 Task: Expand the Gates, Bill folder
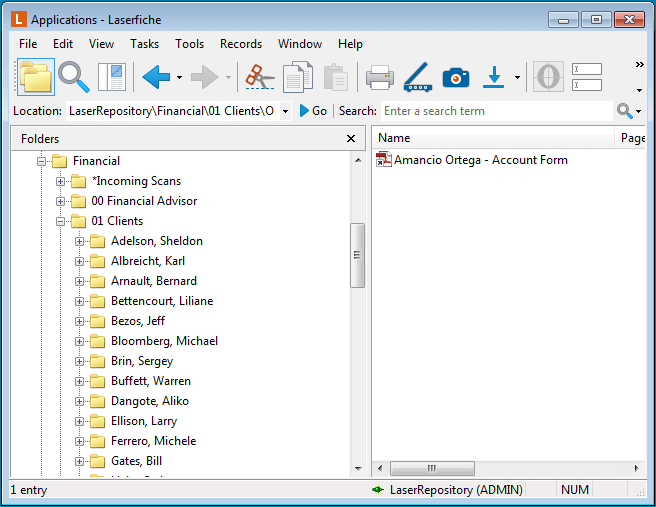click(79, 461)
